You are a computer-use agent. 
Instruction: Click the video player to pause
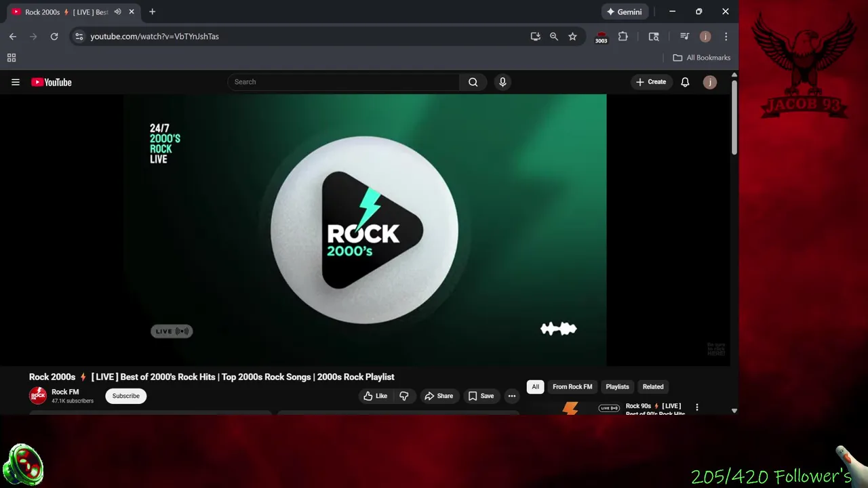coord(365,230)
